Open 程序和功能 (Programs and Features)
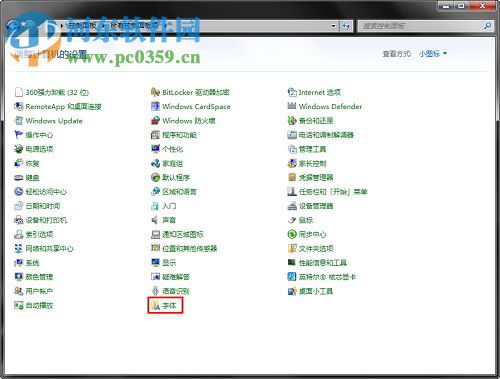Viewport: 500px width, 379px height. 174,135
